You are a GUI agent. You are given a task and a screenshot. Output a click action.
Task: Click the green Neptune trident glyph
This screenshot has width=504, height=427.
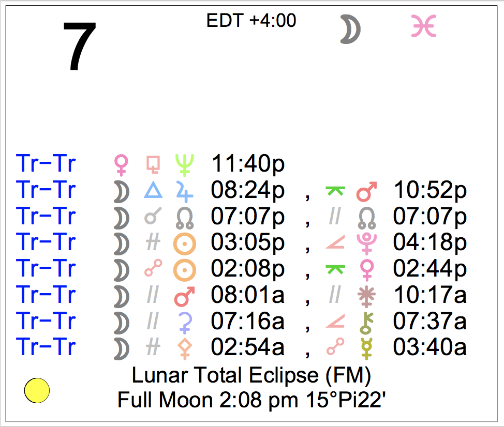184,164
